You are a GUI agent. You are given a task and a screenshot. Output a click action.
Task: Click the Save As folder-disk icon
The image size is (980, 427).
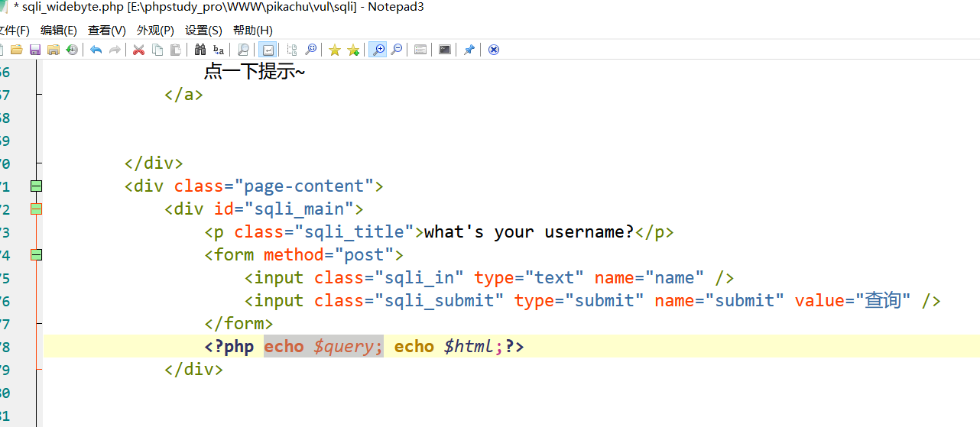pyautogui.click(x=54, y=50)
